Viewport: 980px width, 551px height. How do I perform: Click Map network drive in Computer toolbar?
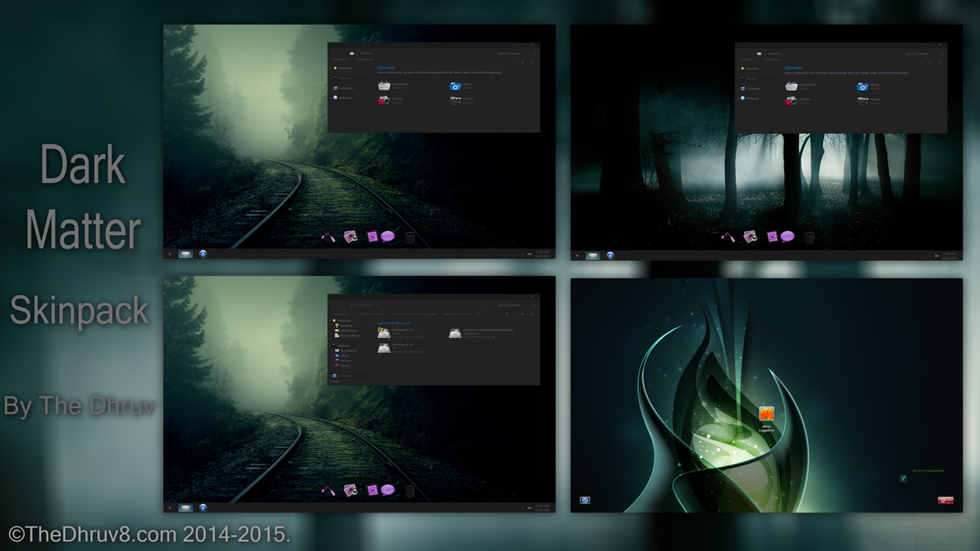tap(457, 314)
